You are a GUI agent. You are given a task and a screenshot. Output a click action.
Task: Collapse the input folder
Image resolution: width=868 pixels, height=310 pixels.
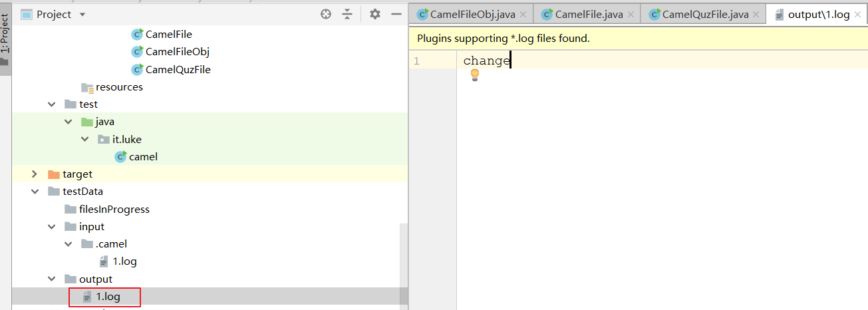[x=51, y=227]
